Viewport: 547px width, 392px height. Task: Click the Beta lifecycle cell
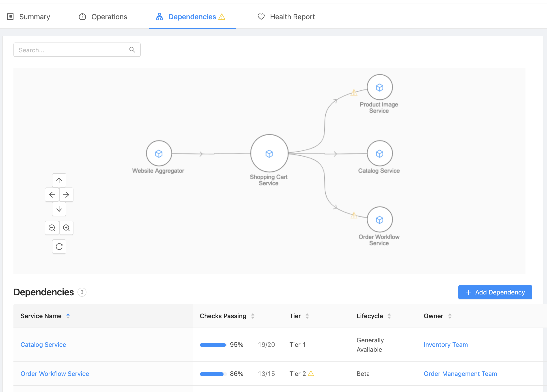363,373
